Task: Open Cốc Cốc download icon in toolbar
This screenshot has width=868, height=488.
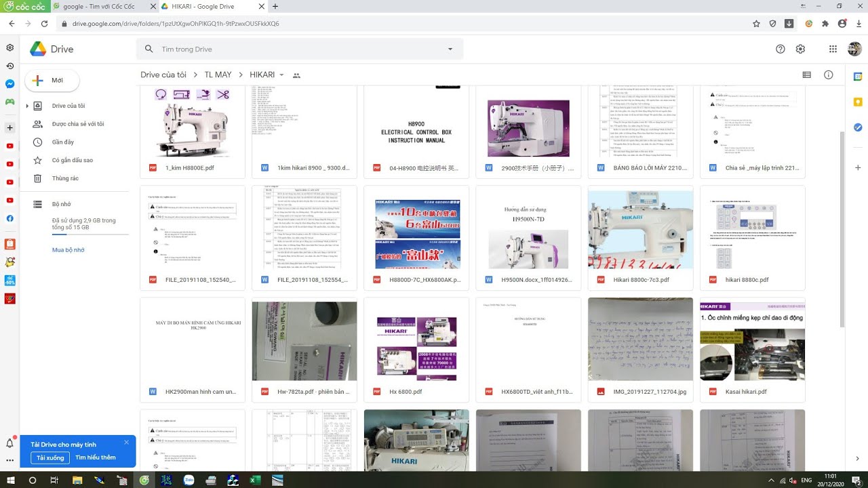Action: click(x=789, y=23)
